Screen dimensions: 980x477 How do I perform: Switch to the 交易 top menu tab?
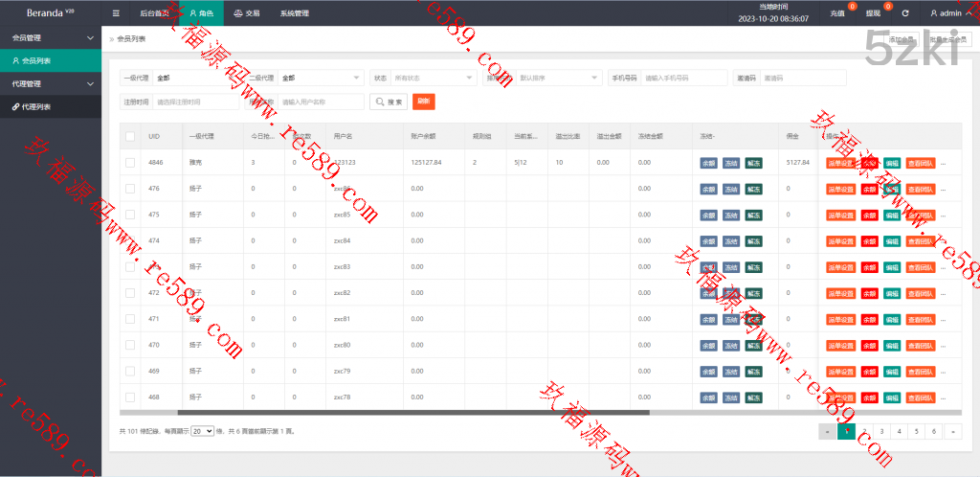point(246,13)
